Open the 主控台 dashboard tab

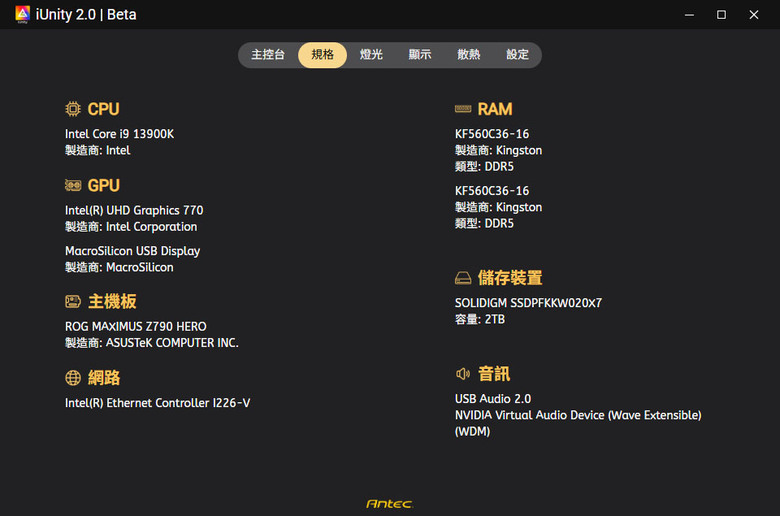pyautogui.click(x=268, y=55)
